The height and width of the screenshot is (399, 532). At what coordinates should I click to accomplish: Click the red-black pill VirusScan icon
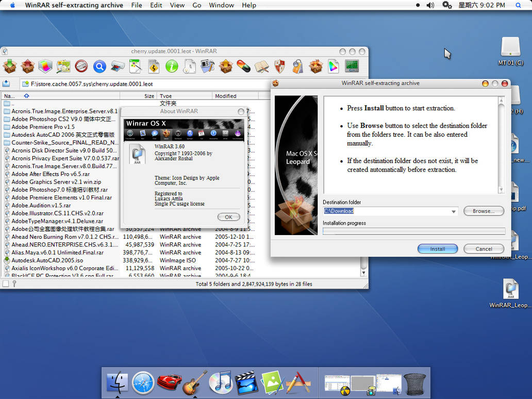coord(244,66)
